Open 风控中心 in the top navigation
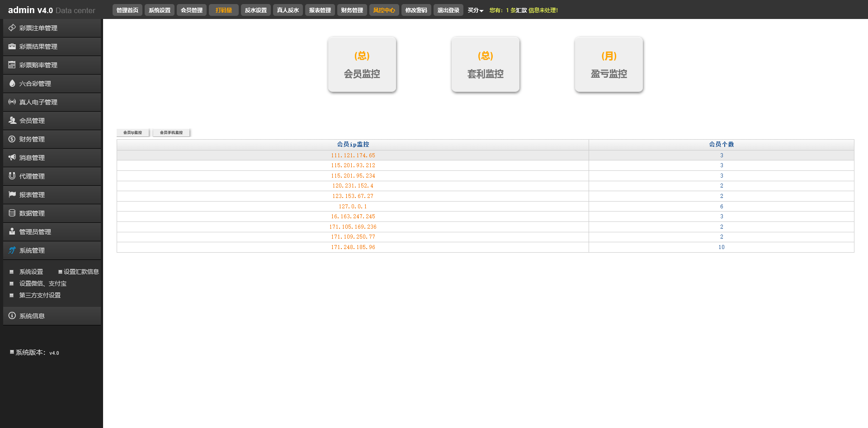Viewport: 868px width, 428px height. tap(384, 10)
